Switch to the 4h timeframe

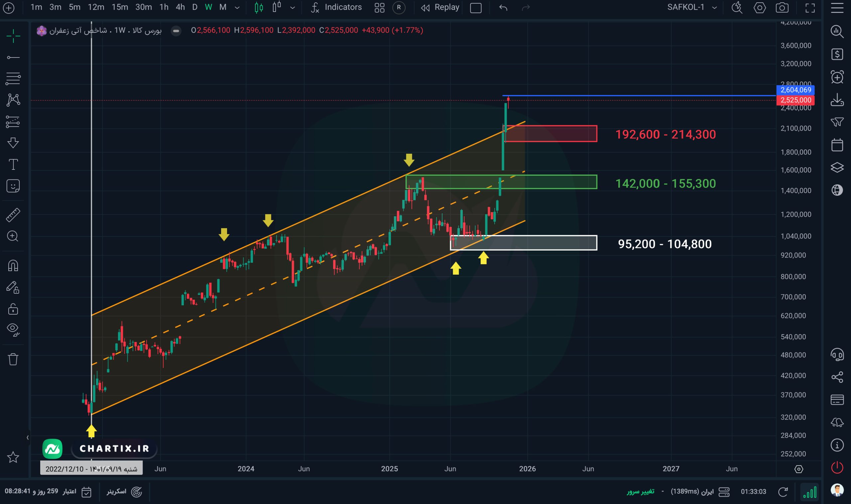[180, 7]
